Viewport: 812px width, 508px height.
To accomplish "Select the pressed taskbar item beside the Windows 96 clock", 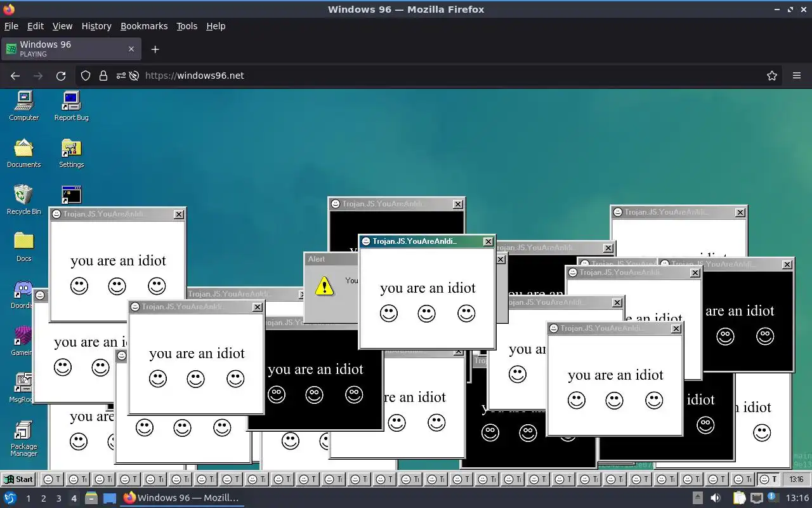I will coord(768,479).
